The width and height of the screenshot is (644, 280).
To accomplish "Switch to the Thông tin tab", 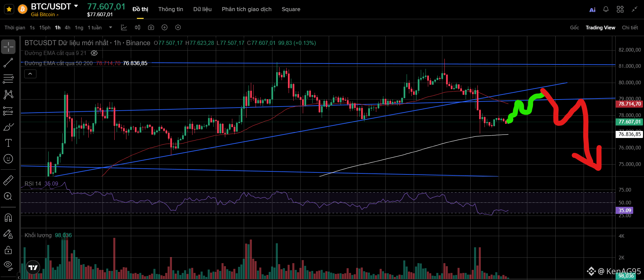I will pos(171,9).
